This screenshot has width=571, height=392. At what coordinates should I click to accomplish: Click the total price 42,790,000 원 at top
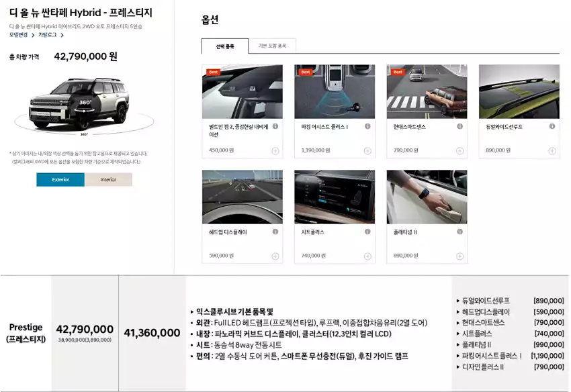click(x=85, y=56)
